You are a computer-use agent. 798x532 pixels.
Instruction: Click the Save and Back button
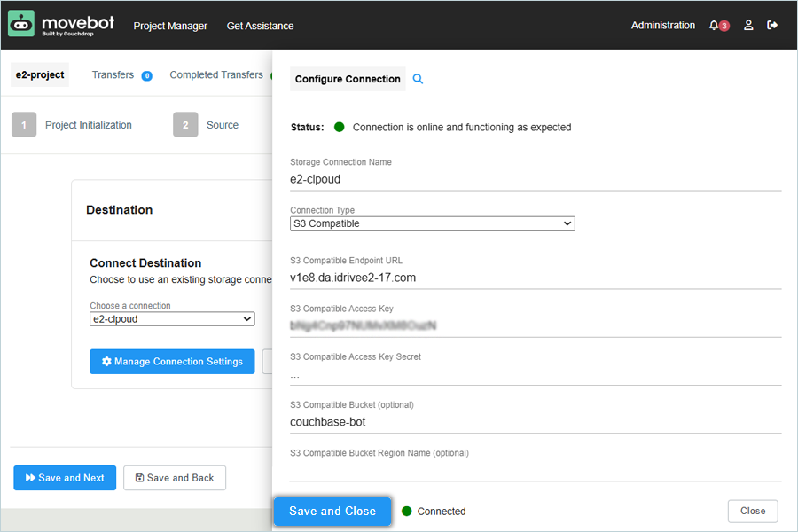[x=175, y=478]
